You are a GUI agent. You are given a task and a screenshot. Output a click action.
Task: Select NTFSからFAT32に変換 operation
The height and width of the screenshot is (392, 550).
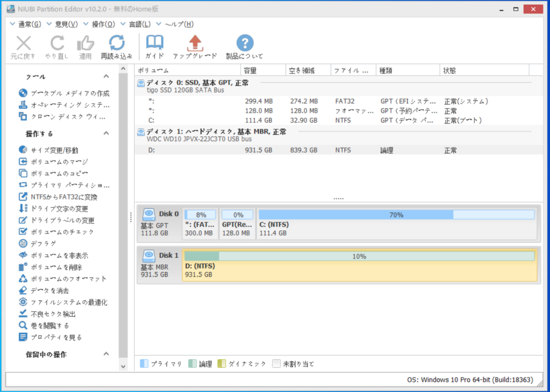[58, 197]
